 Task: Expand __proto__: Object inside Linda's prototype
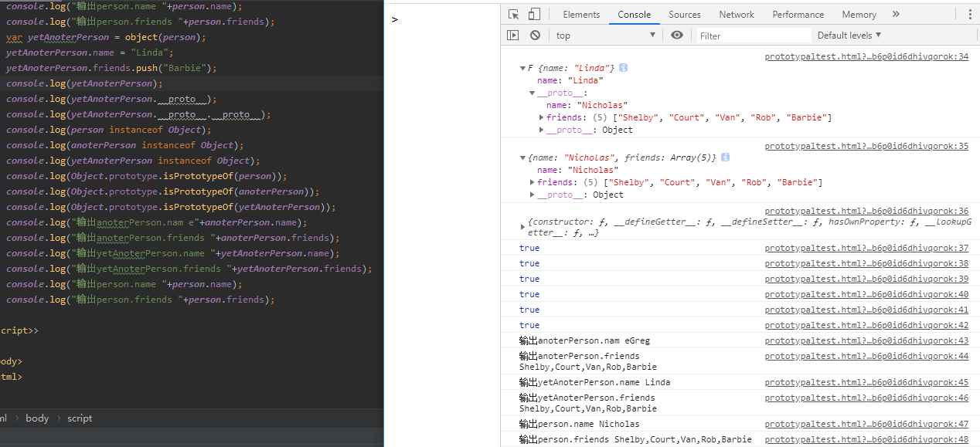(541, 130)
